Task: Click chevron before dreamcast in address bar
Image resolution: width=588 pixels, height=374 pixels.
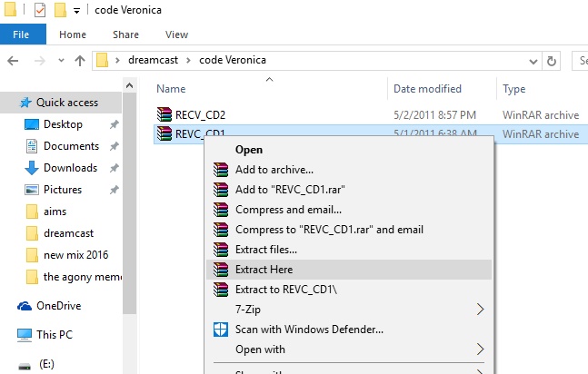Action: (117, 60)
